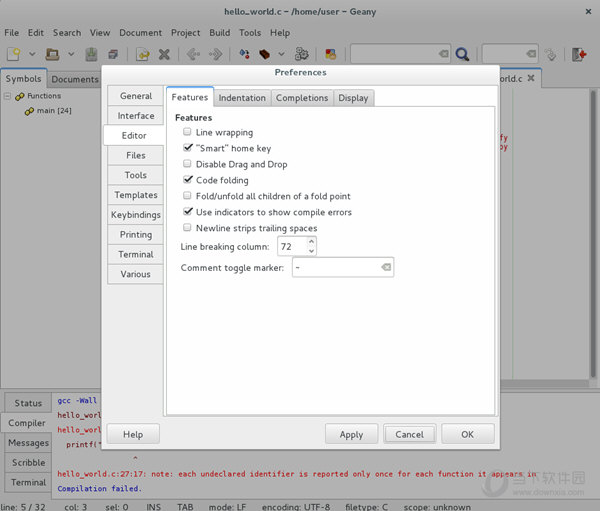Image resolution: width=600 pixels, height=511 pixels.
Task: Enable the Line wrapping checkbox
Action: [187, 132]
